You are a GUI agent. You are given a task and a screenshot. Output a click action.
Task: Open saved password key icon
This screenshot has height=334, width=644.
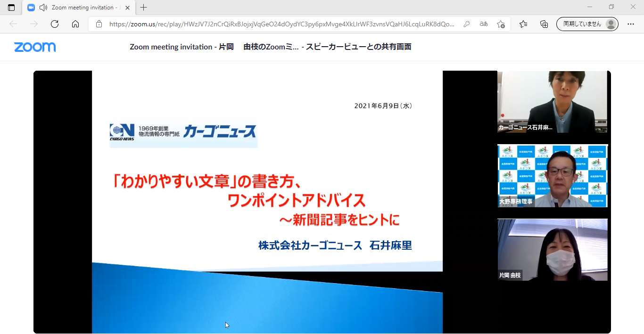(466, 24)
